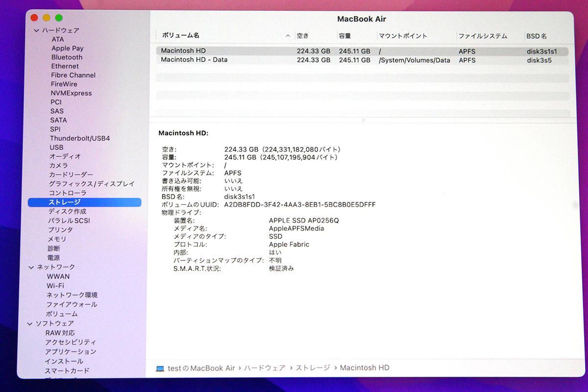Select プリンタ in the sidebar

(x=60, y=229)
